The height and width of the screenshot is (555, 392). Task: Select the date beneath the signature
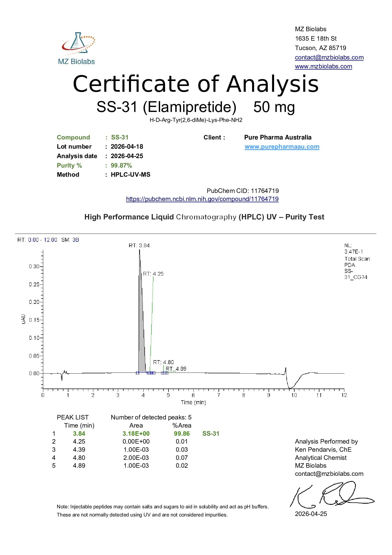click(311, 514)
